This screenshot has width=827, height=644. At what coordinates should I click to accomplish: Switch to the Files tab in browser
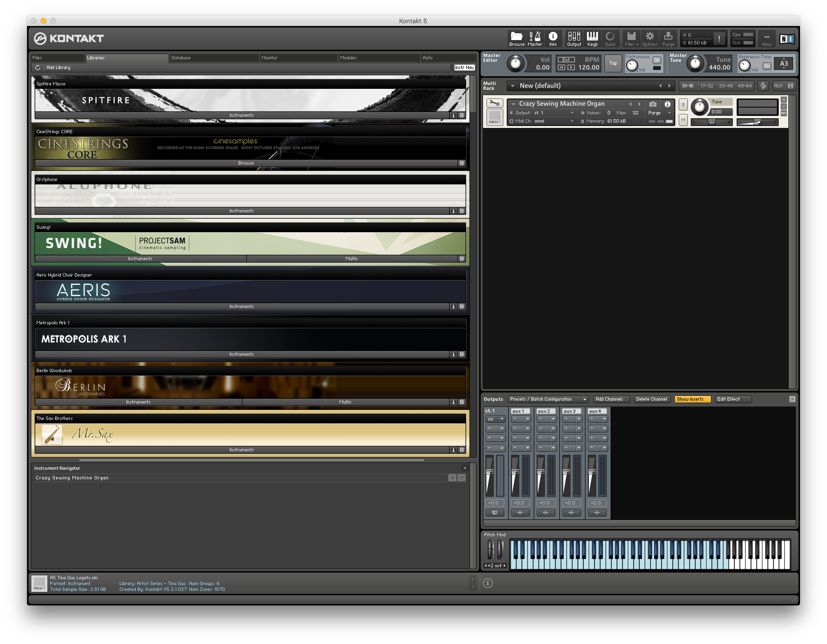click(58, 58)
